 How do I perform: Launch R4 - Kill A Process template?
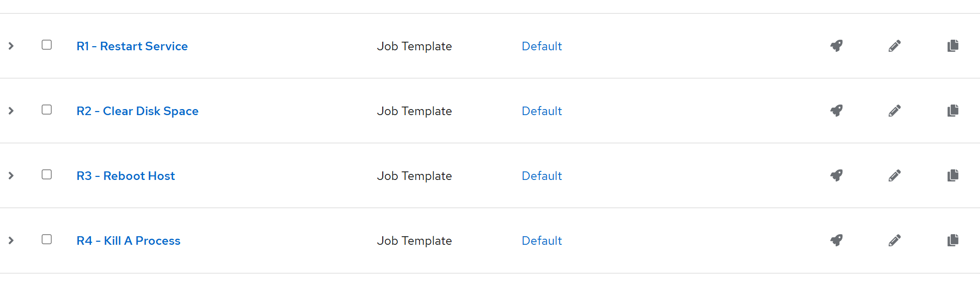point(836,240)
